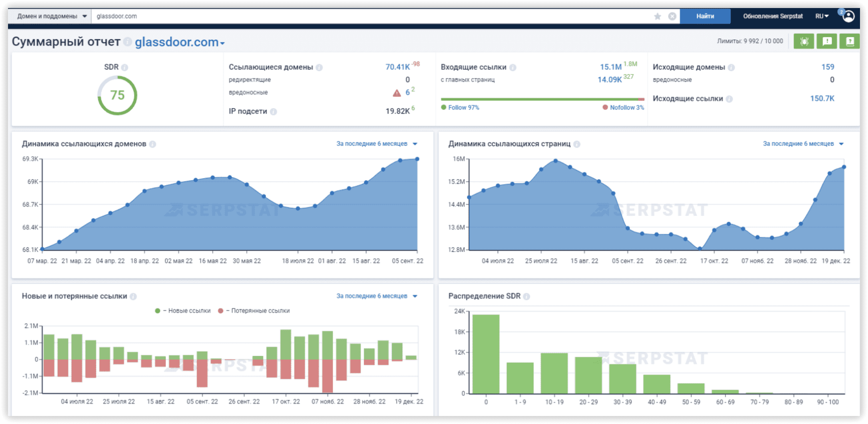Image resolution: width=868 pixels, height=424 pixels.
Task: Click the Распределение SDR chart title
Action: click(x=484, y=296)
